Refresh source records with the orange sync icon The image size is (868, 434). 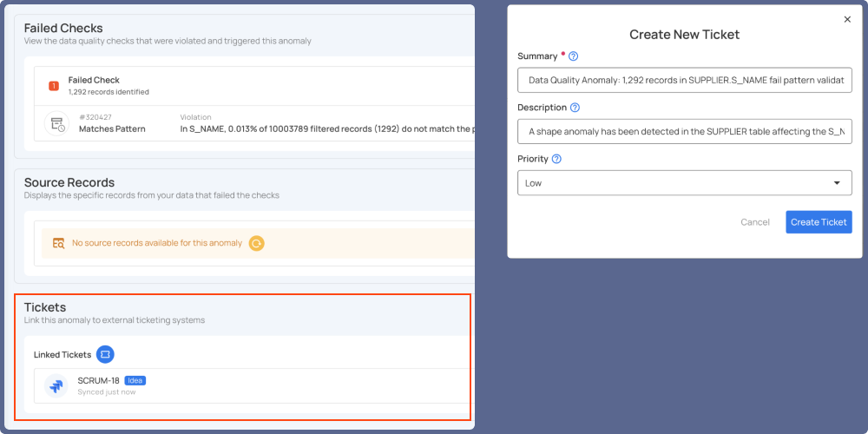256,243
